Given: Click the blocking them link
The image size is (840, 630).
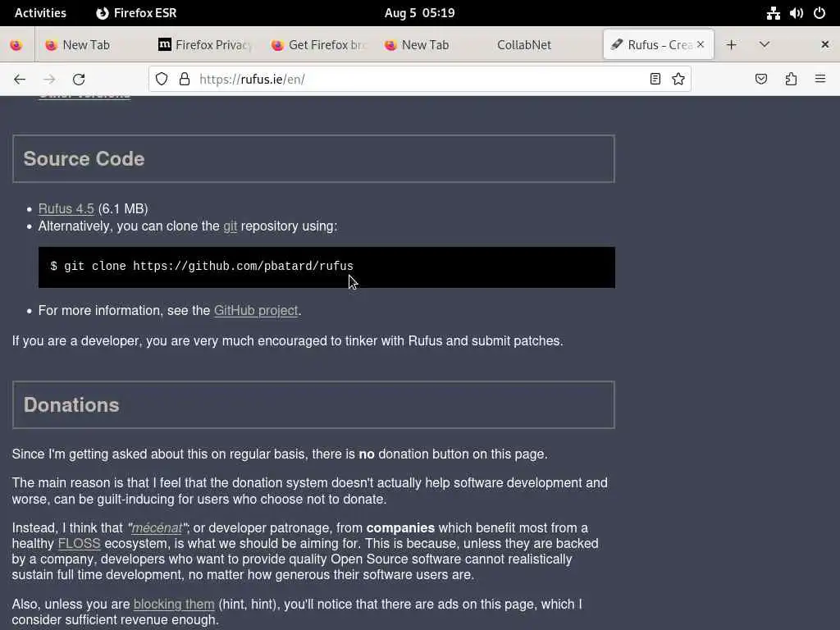Looking at the screenshot, I should pyautogui.click(x=174, y=605).
